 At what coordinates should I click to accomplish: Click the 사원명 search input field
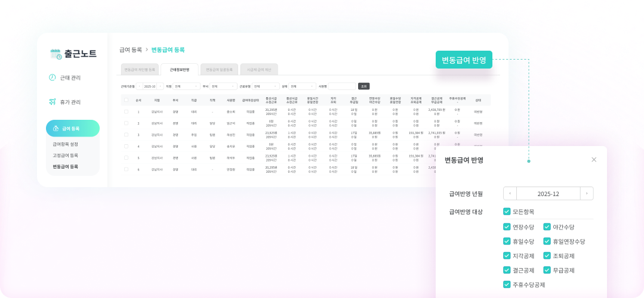pyautogui.click(x=341, y=86)
